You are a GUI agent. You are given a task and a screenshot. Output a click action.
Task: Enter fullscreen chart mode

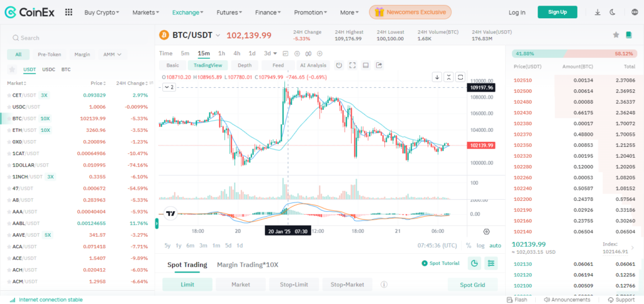(352, 65)
